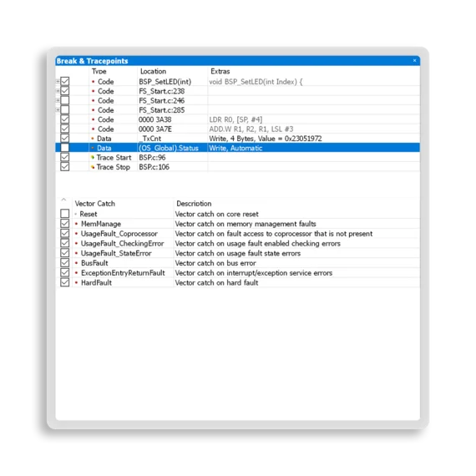Select the _TxCnt location cell

tap(150, 139)
